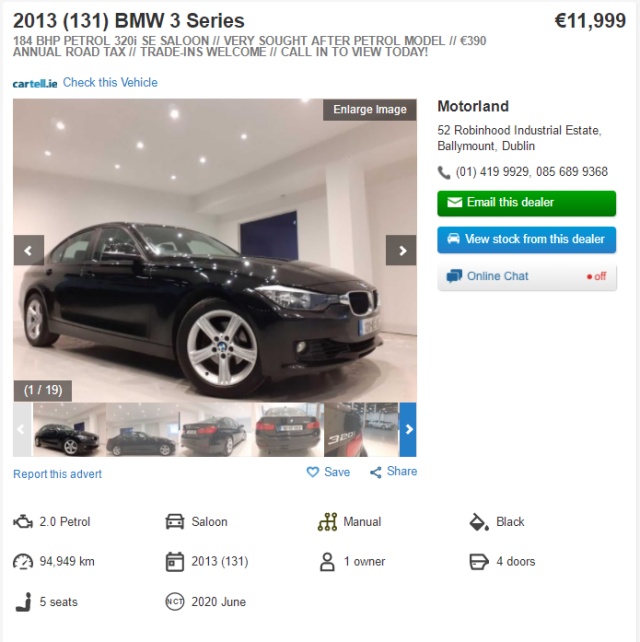The height and width of the screenshot is (642, 640).
Task: Show previous car photo with left arrow
Action: pyautogui.click(x=29, y=250)
